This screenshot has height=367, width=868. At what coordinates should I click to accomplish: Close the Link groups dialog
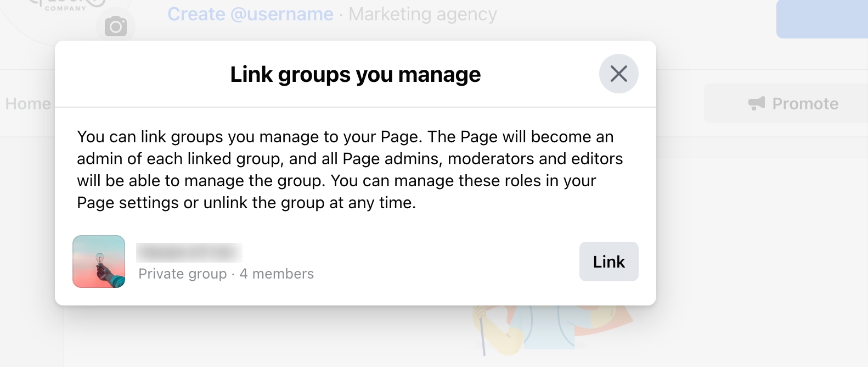(x=618, y=74)
